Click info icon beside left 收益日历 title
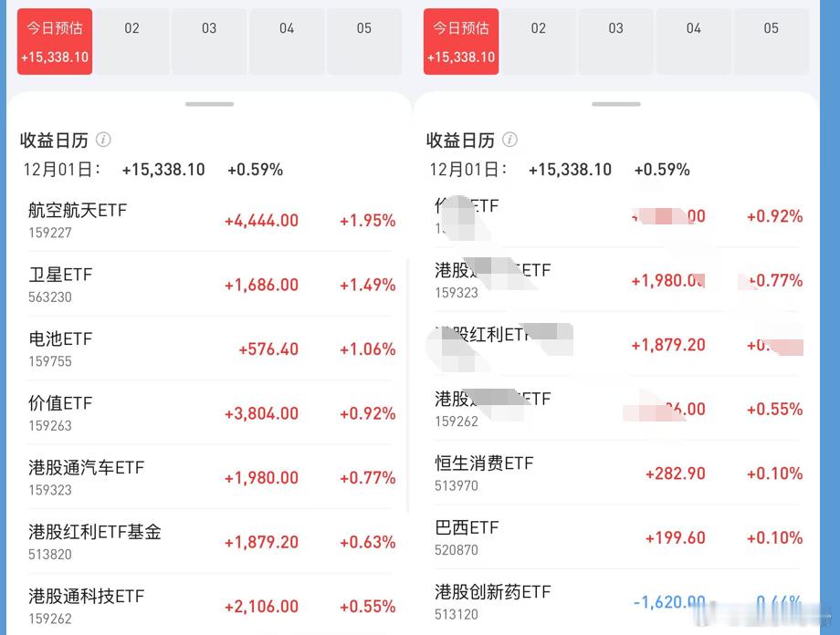840x635 pixels. pyautogui.click(x=103, y=140)
